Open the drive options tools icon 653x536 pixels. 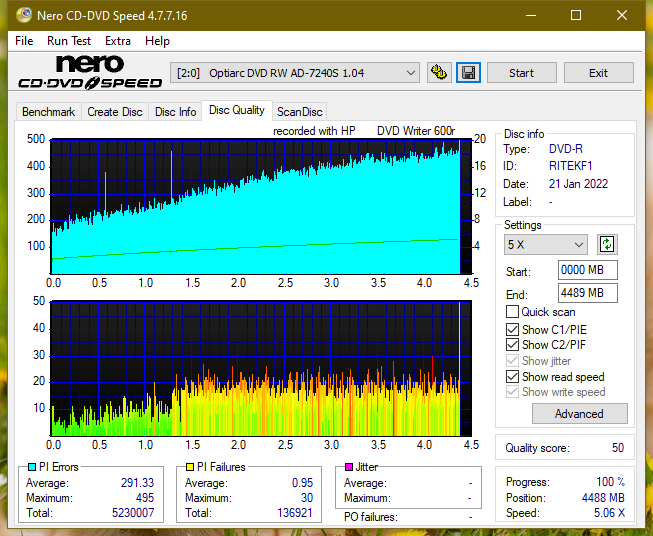439,73
